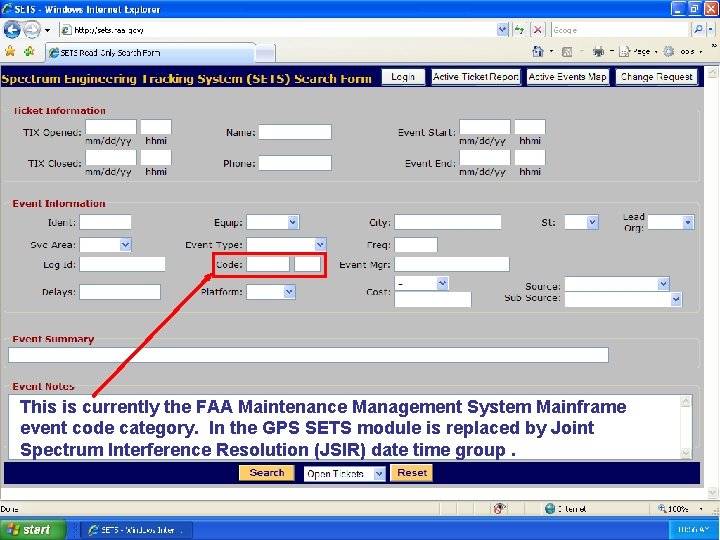Open the Home page icon in the toolbar
The height and width of the screenshot is (540, 720).
tap(538, 51)
